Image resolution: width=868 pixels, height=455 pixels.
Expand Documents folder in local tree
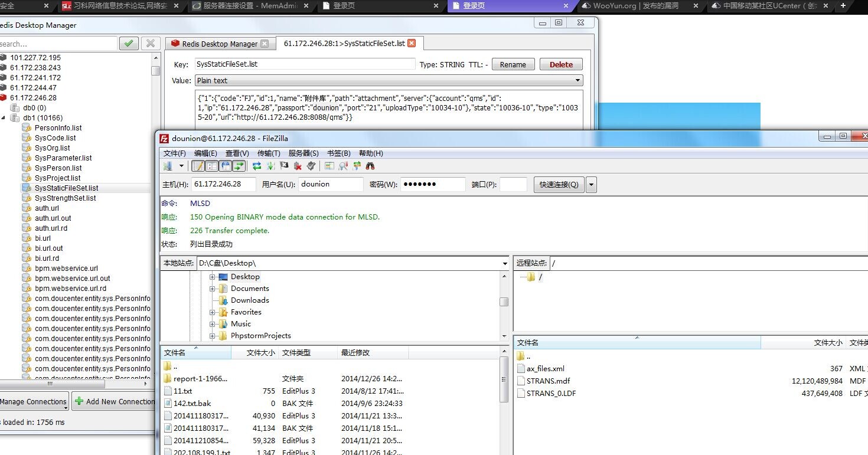click(x=212, y=289)
